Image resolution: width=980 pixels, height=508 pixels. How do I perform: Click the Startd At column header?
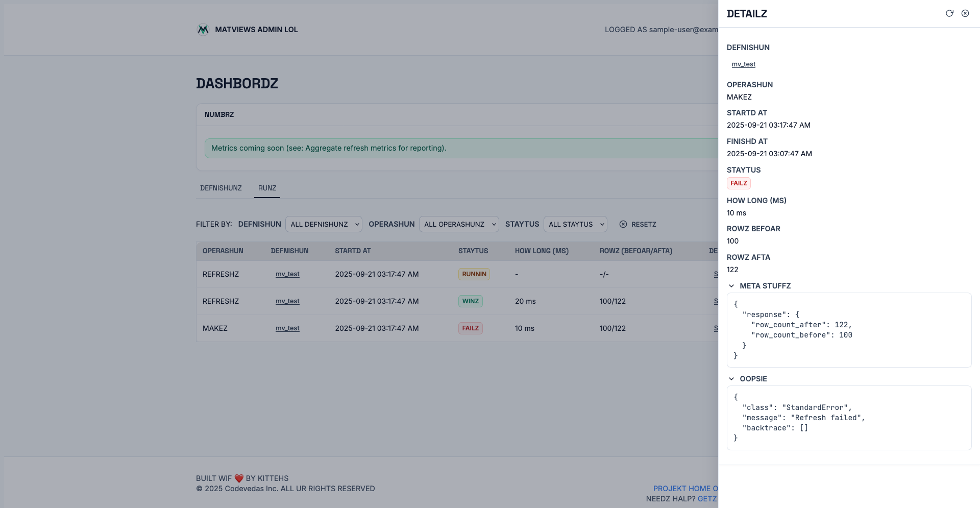coord(353,251)
